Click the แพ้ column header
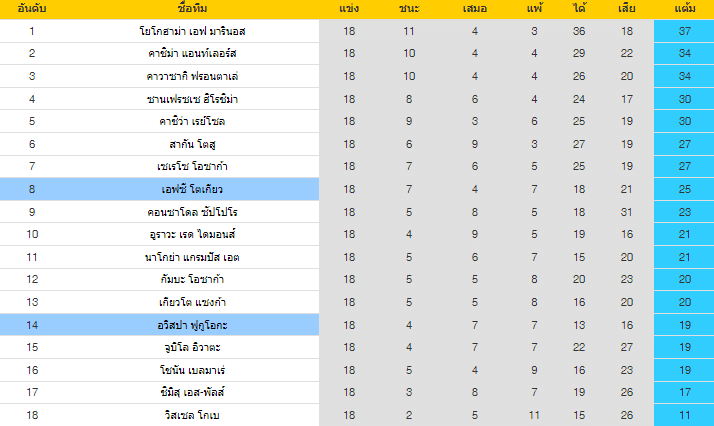This screenshot has width=714, height=426. click(x=534, y=8)
